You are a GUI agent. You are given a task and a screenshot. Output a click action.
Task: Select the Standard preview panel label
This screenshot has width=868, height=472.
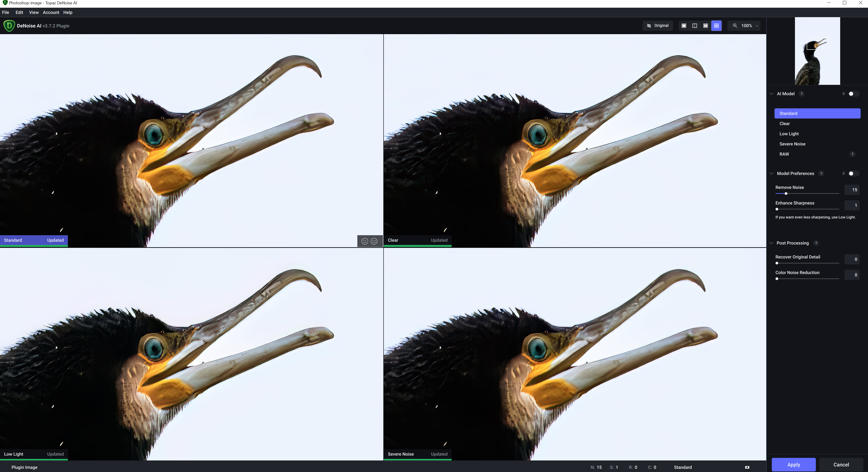pyautogui.click(x=13, y=240)
